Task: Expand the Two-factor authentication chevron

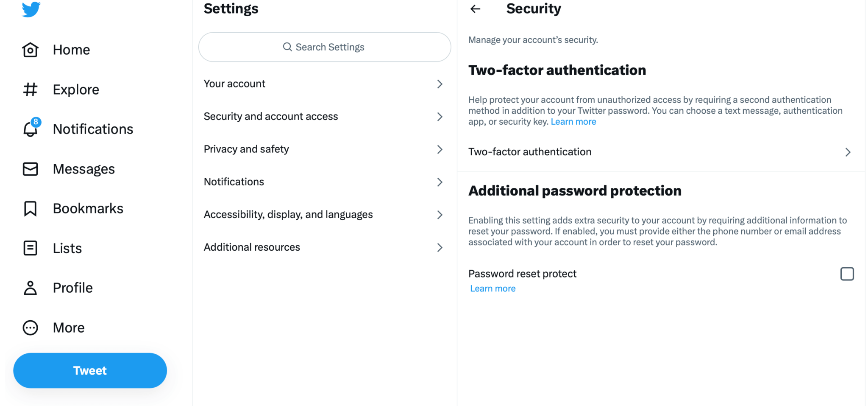Action: 848,152
